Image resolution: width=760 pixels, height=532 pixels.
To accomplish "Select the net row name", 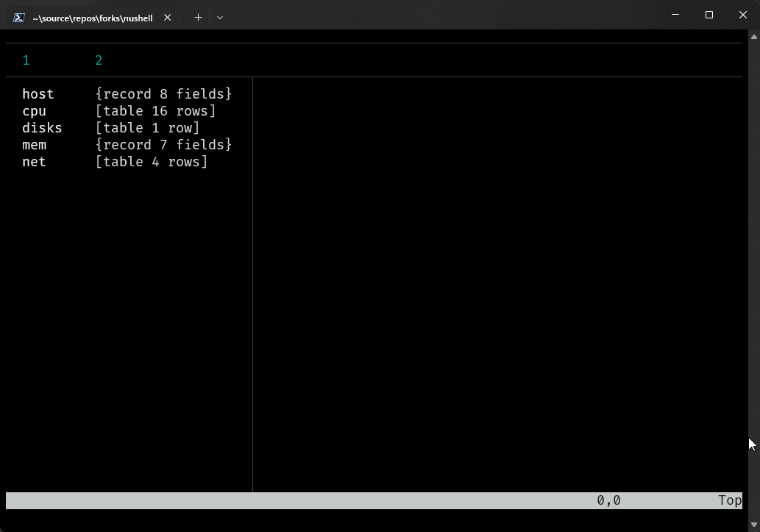I will (x=34, y=162).
